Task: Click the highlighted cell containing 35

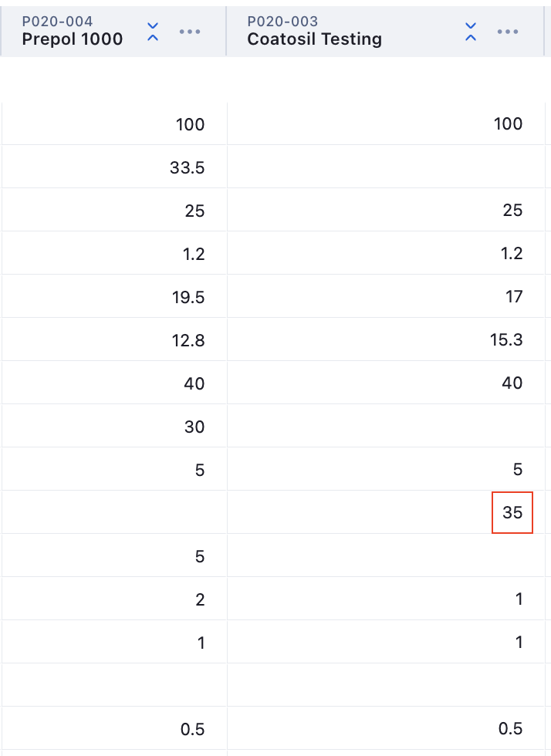Action: (512, 512)
